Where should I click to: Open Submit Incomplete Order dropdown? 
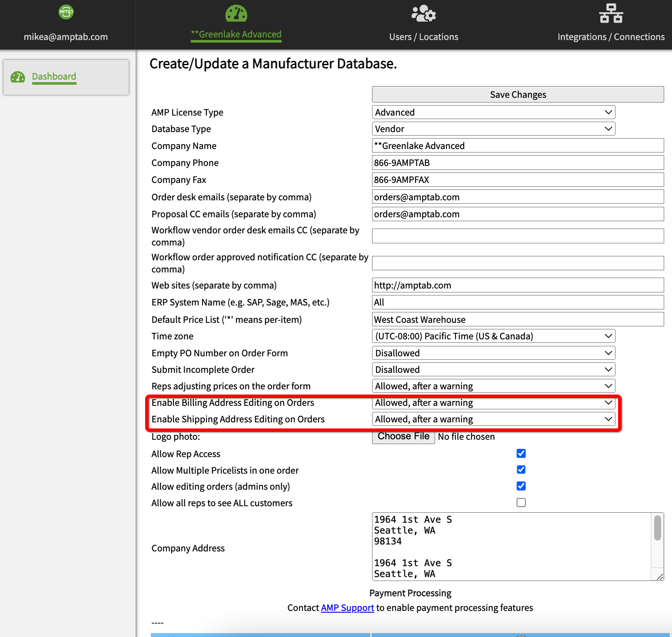tap(493, 369)
